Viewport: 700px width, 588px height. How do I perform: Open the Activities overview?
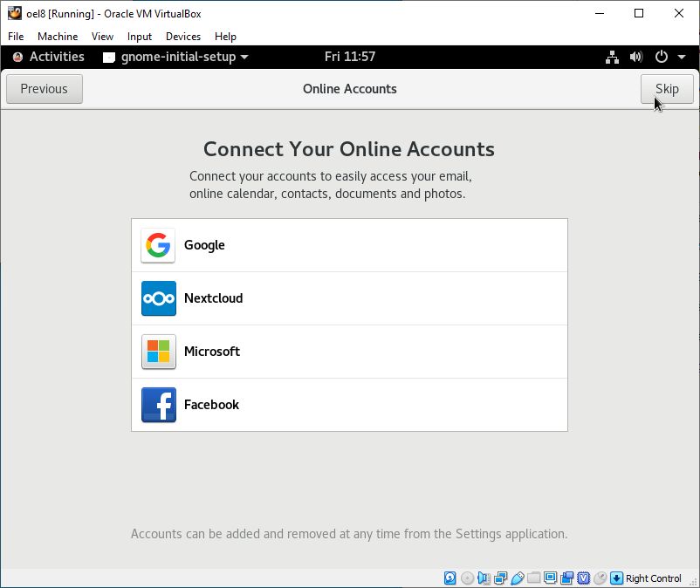click(x=57, y=57)
